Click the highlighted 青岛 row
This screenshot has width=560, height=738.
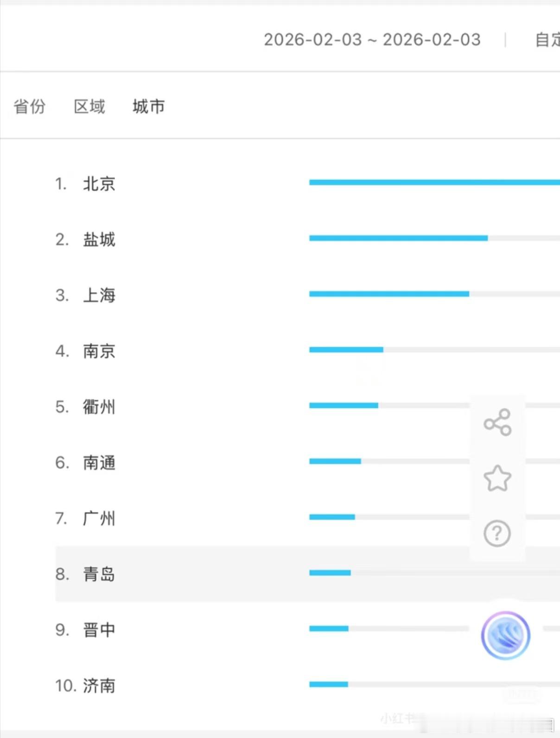(99, 574)
